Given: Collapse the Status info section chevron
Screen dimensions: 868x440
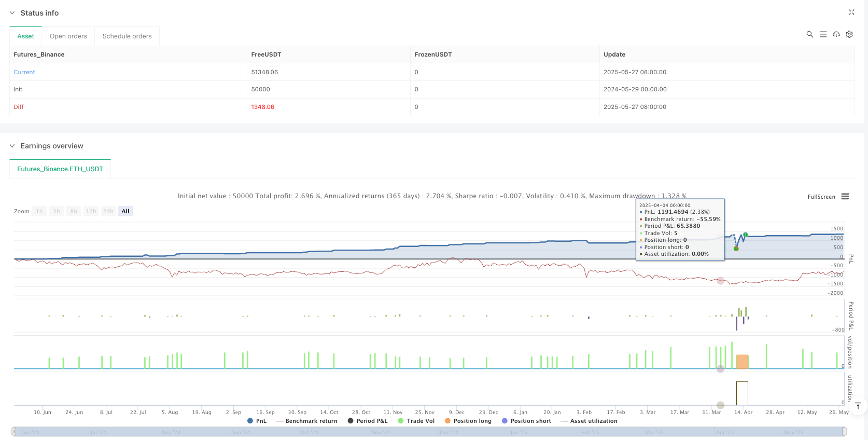Looking at the screenshot, I should (x=12, y=13).
